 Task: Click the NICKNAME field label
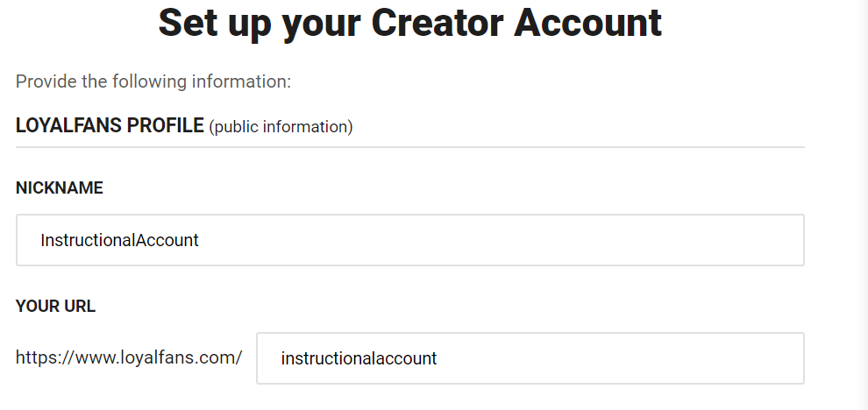click(60, 188)
